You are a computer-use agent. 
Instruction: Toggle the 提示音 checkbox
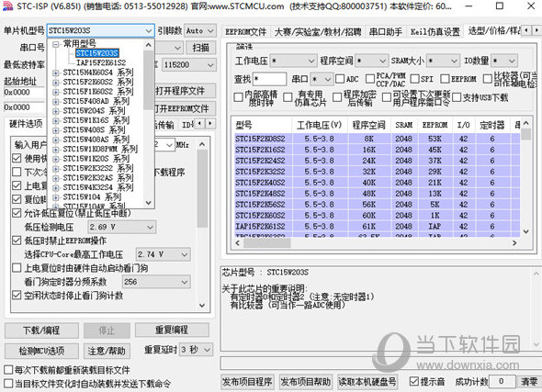point(413,381)
